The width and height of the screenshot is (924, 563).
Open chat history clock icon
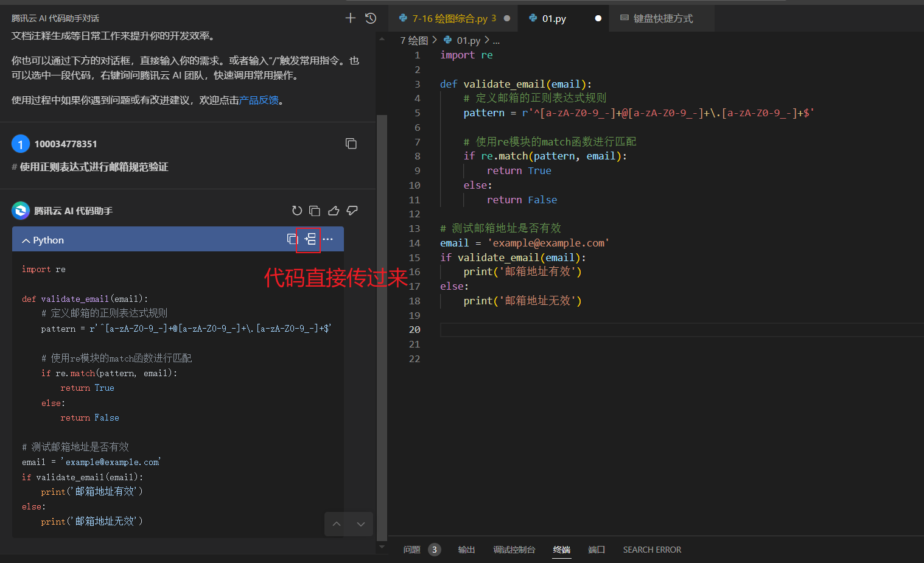371,18
